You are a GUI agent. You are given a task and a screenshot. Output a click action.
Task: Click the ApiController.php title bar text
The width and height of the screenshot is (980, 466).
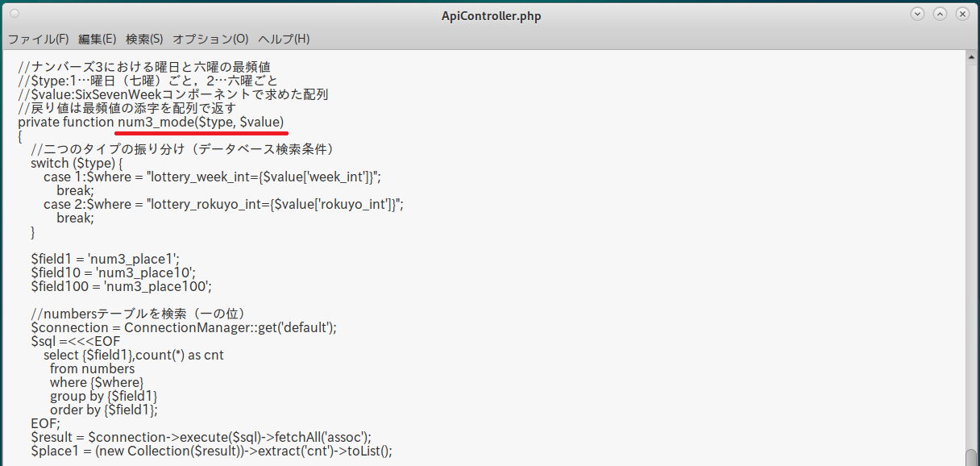coord(491,15)
